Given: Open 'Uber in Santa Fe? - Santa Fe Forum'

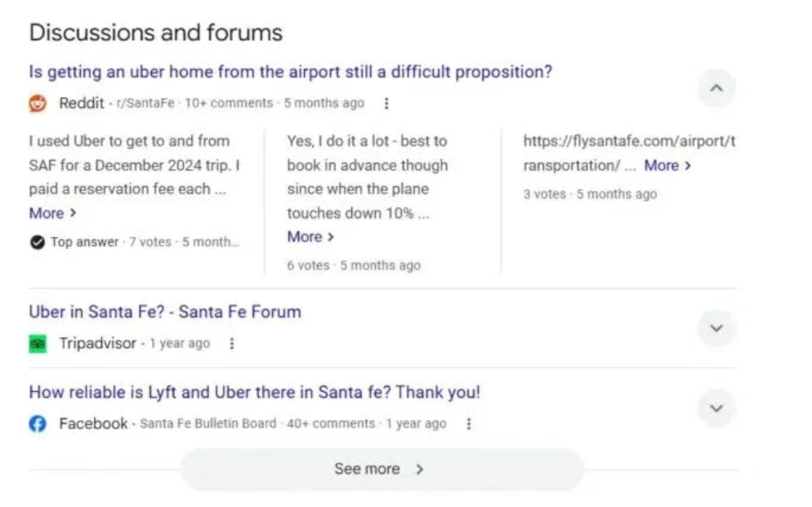Looking at the screenshot, I should point(165,312).
